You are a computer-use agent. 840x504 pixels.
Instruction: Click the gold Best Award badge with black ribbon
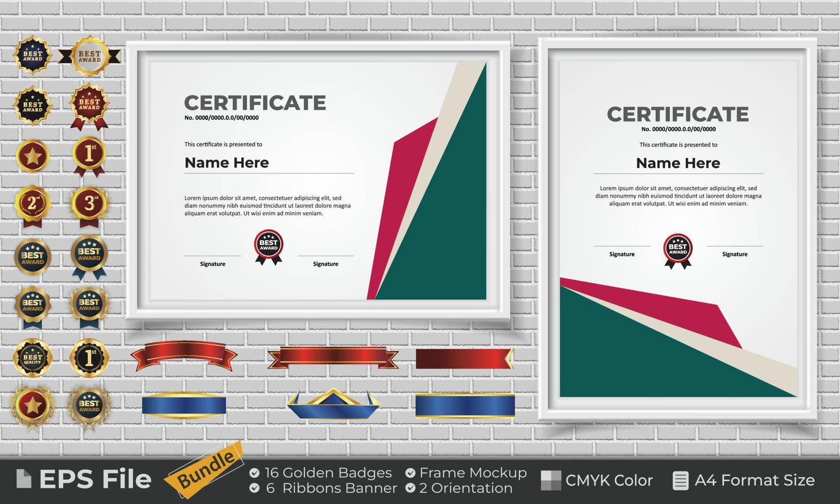[90, 56]
